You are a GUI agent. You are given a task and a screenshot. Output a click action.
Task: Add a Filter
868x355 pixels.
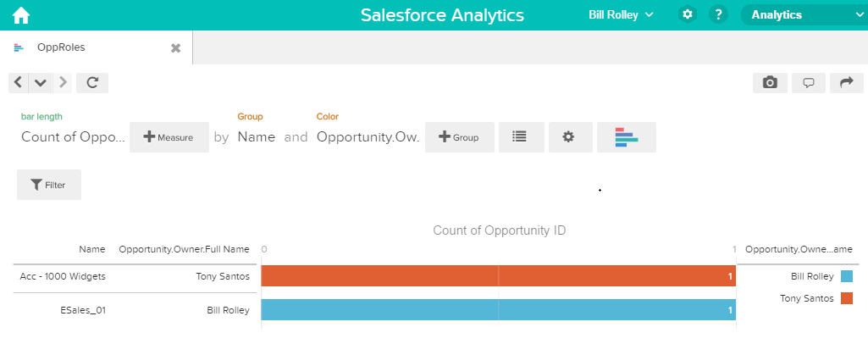[49, 185]
